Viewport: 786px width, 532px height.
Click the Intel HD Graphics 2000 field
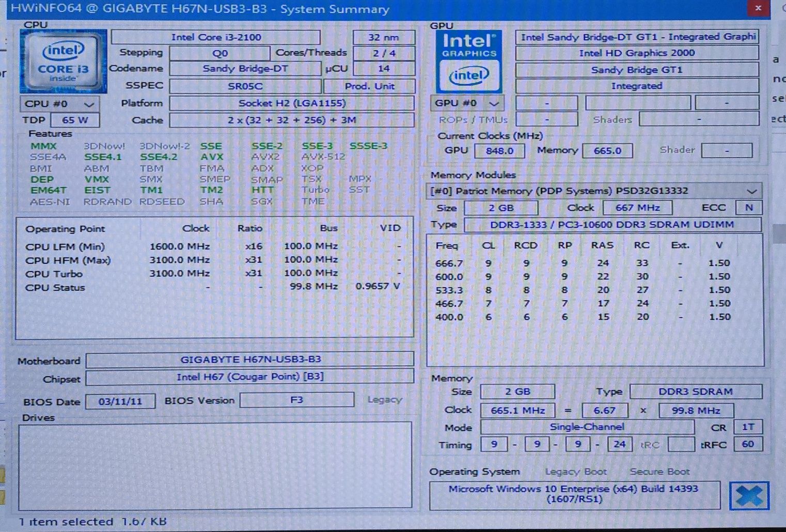point(637,53)
